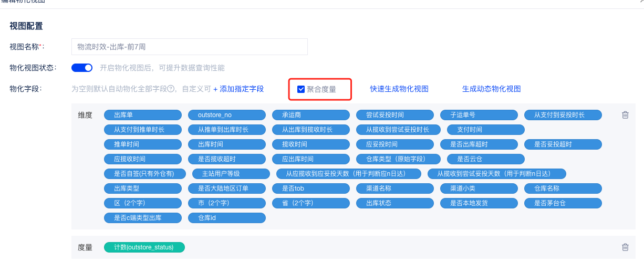Select the 是否茅台仓 dimension tag
The image size is (644, 262).
[x=563, y=203]
